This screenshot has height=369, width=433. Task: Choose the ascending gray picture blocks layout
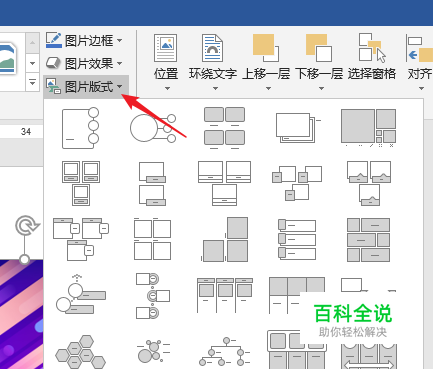[x=224, y=239]
